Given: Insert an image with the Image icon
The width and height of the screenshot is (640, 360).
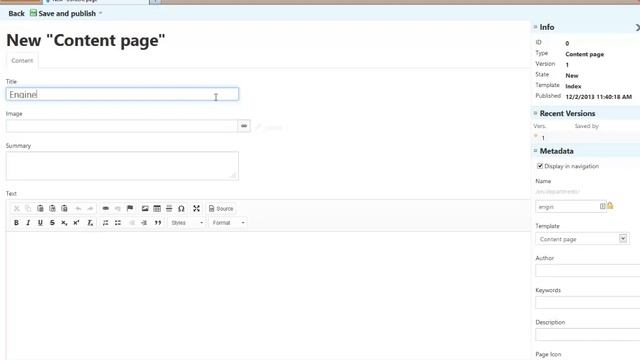Looking at the screenshot, I should pyautogui.click(x=145, y=209).
